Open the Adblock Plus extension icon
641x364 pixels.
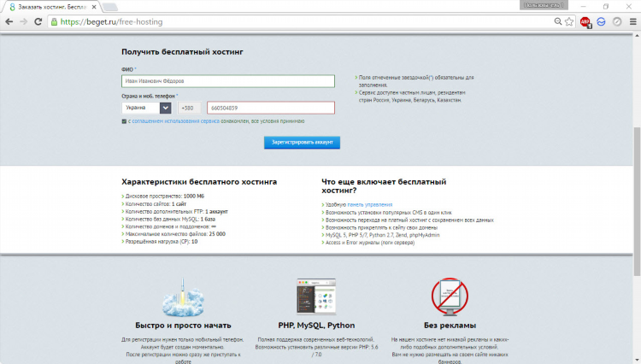coord(585,22)
